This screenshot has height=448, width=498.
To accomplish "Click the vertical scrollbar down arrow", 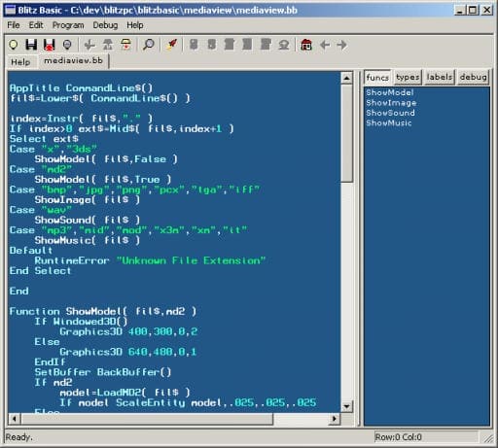I will point(346,406).
